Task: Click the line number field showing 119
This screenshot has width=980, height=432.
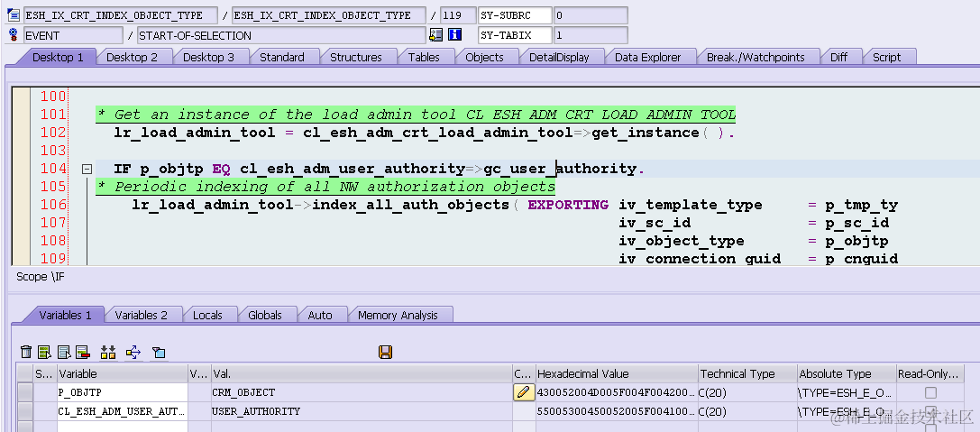Action: pos(457,15)
